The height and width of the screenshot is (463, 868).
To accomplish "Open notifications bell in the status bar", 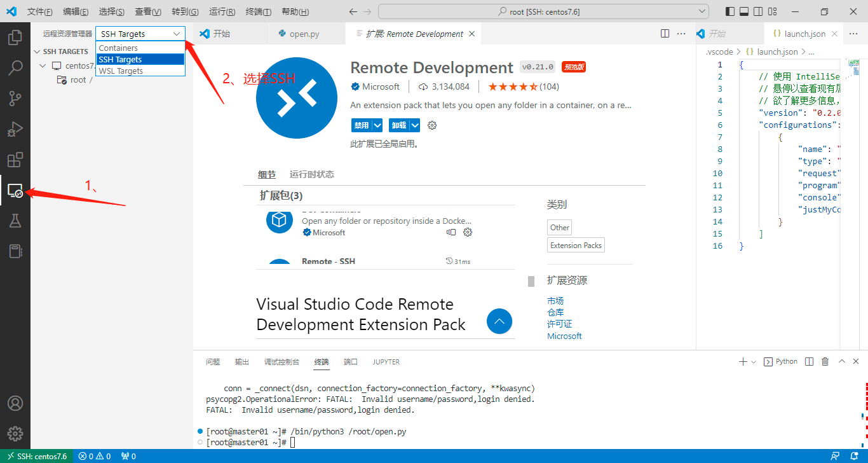I will pos(853,456).
